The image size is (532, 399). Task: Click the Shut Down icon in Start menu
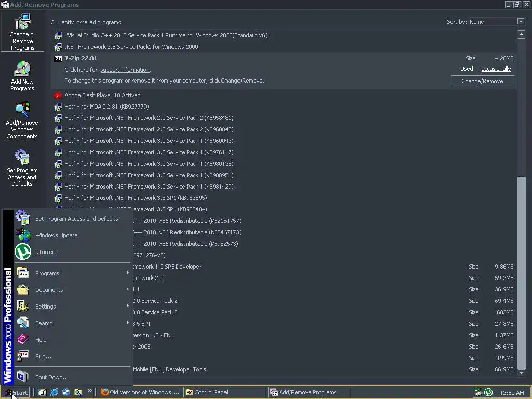(x=23, y=377)
